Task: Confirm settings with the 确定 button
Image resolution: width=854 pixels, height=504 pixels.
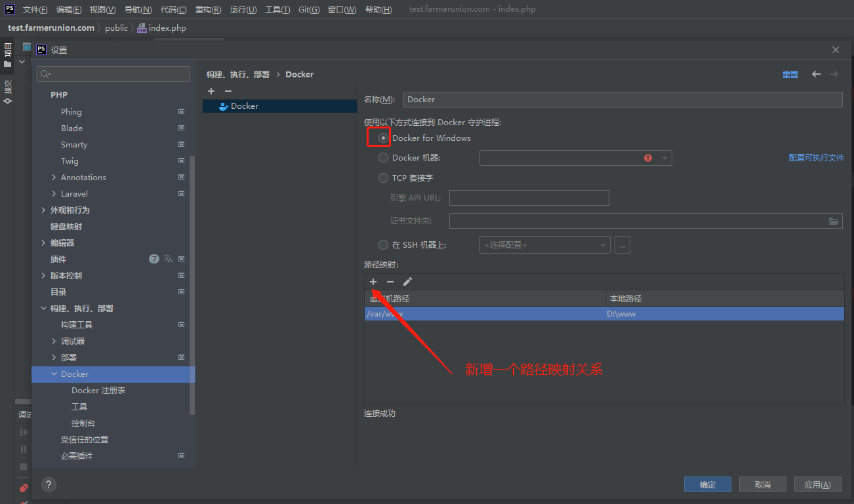Action: pyautogui.click(x=708, y=485)
